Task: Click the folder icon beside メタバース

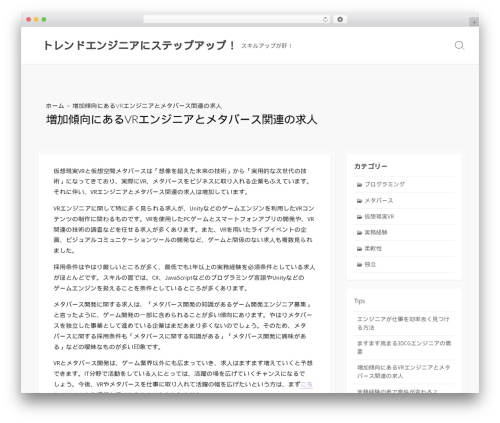Action: click(359, 201)
